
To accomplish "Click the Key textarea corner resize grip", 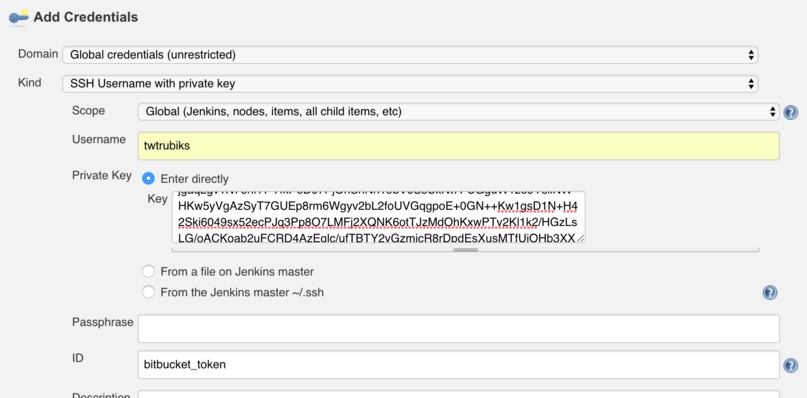I will click(581, 238).
